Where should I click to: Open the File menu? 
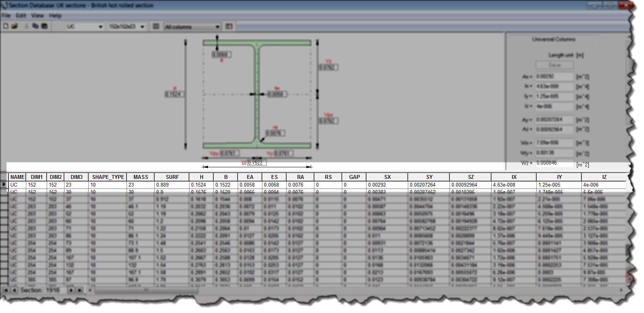[x=6, y=15]
